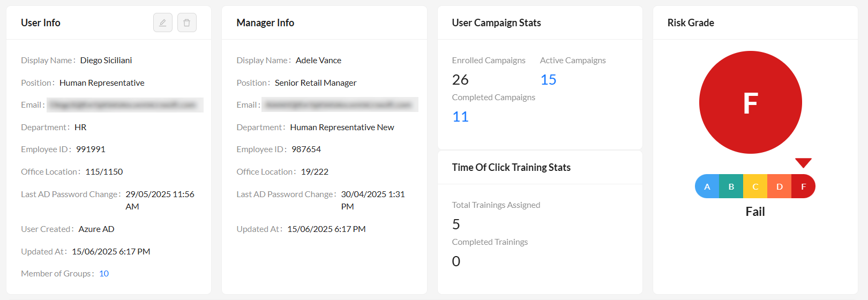Select grade C on risk scale
The image size is (868, 300).
point(755,186)
